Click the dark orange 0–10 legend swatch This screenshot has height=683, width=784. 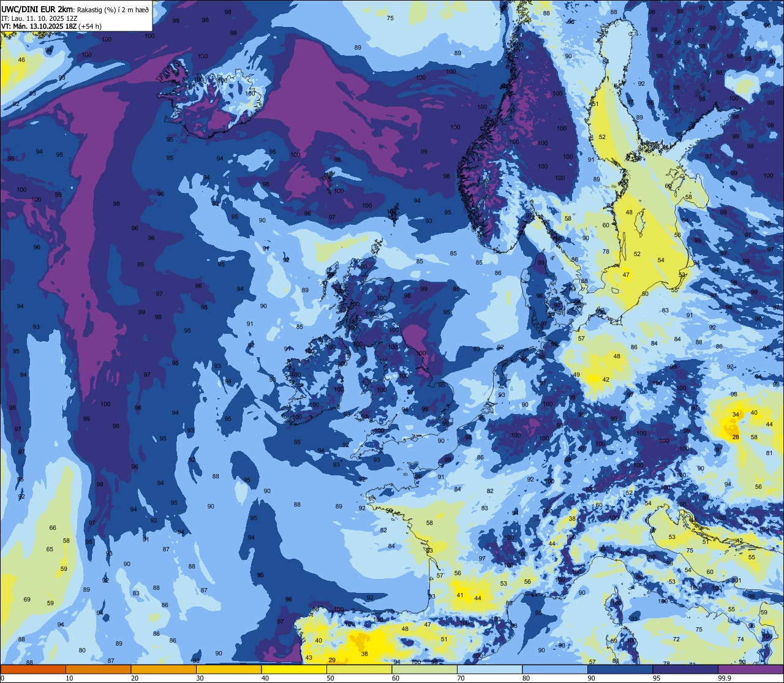point(33,669)
